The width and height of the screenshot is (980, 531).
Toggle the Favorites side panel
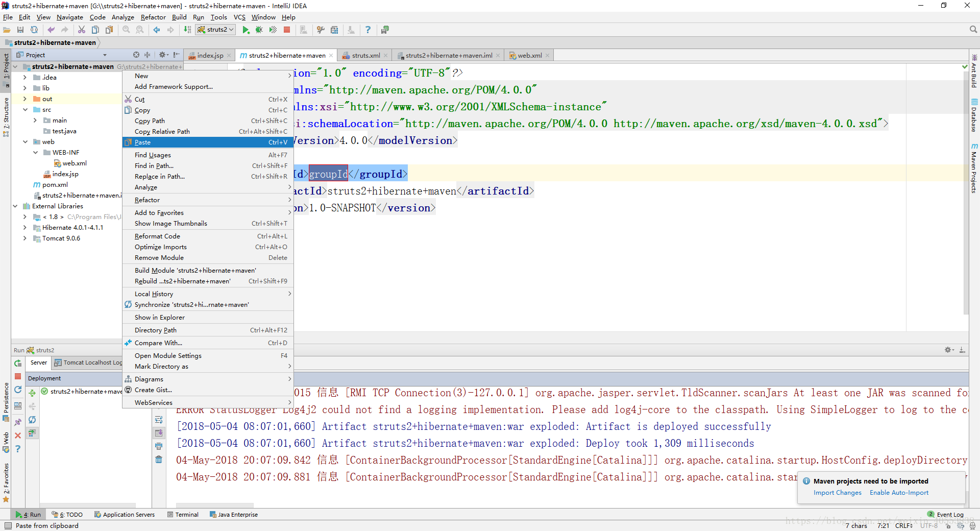(x=6, y=482)
